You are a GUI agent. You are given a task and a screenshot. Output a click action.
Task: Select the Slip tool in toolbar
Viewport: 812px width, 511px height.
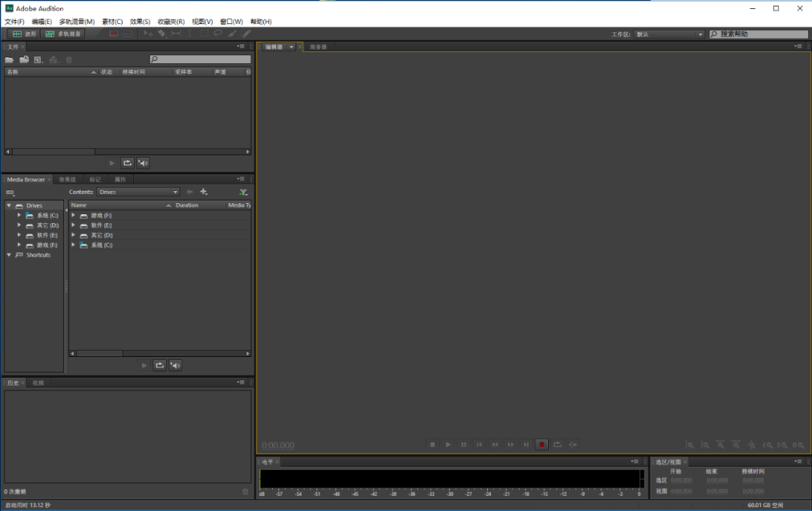pyautogui.click(x=176, y=34)
